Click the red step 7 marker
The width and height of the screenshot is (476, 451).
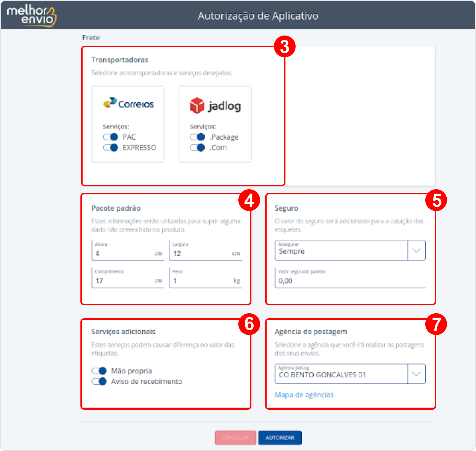pyautogui.click(x=436, y=324)
